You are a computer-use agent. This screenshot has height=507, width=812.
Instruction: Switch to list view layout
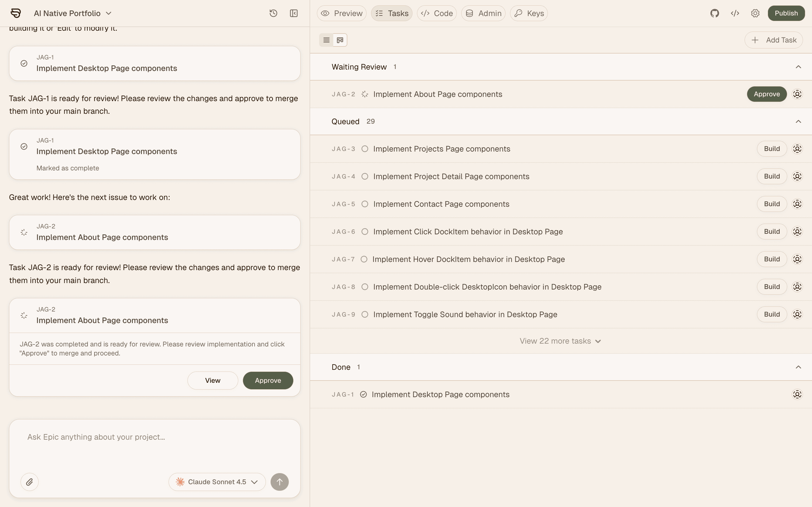(x=326, y=40)
